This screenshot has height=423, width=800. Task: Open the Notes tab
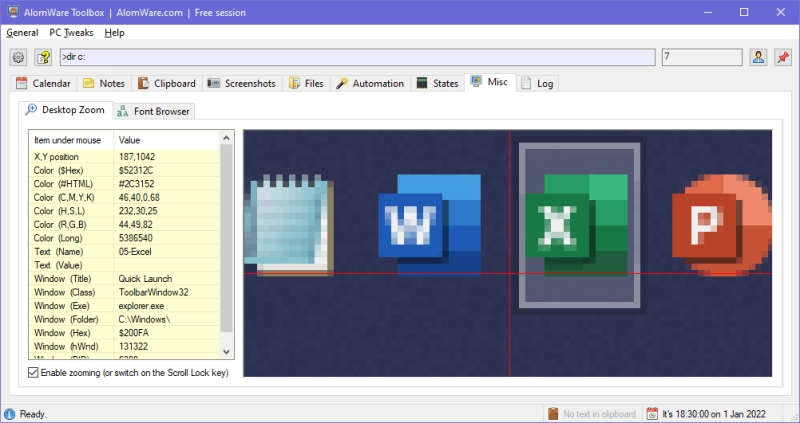coord(104,83)
